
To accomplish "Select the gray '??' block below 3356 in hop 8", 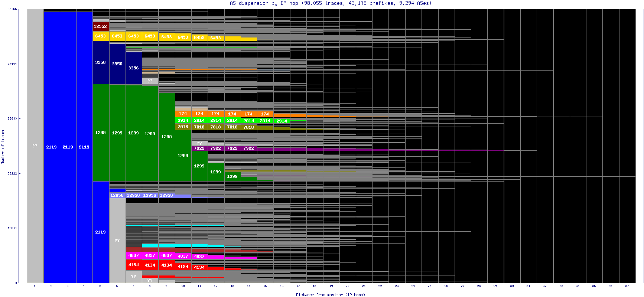I will pyautogui.click(x=150, y=81).
